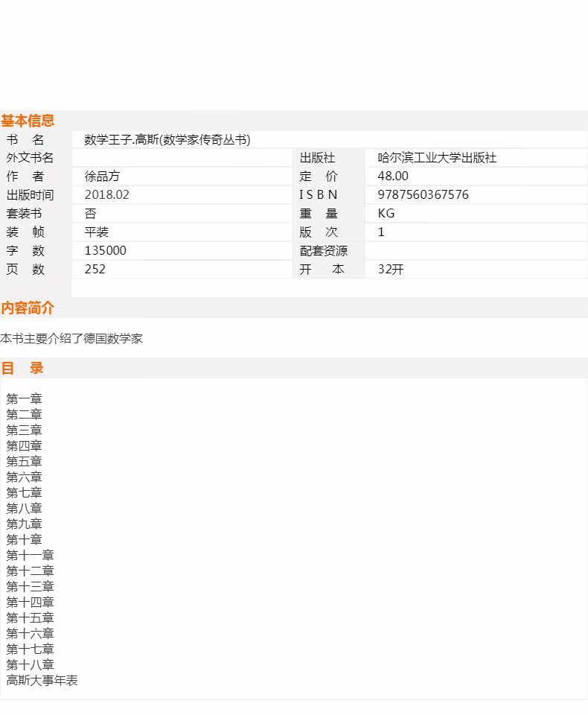Viewport: 588px width, 715px height.
Task: Select format value 32开
Action: click(391, 269)
